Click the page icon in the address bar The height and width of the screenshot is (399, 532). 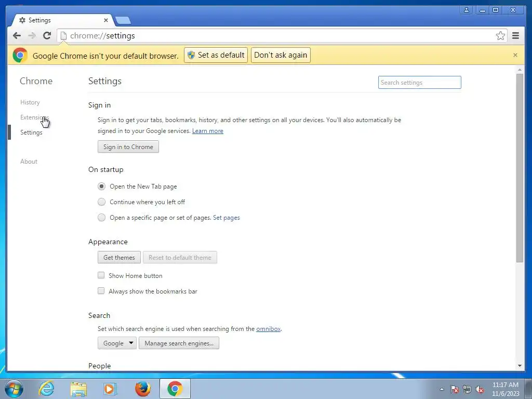(63, 36)
